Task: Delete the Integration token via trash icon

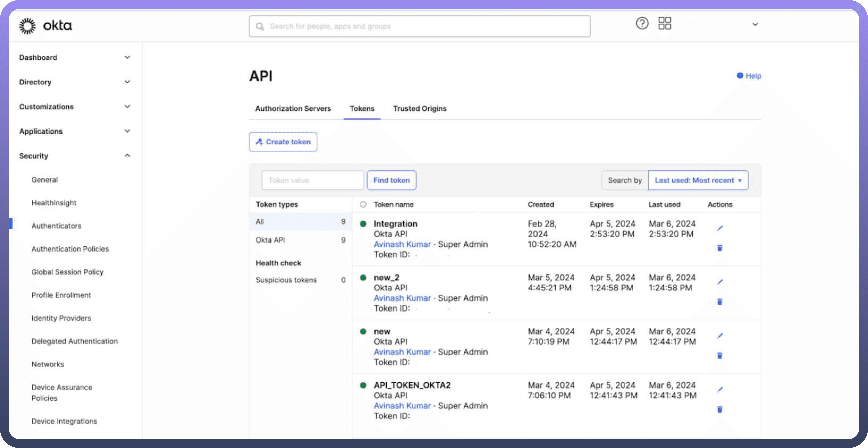Action: [720, 248]
